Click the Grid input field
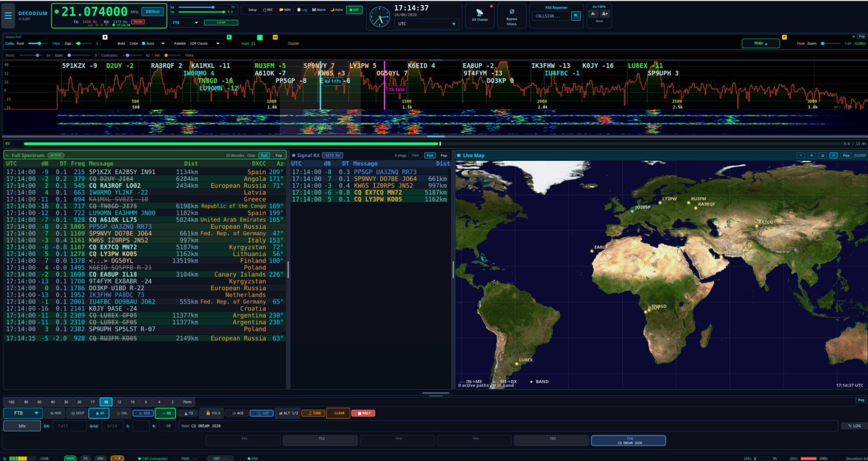 pos(112,426)
